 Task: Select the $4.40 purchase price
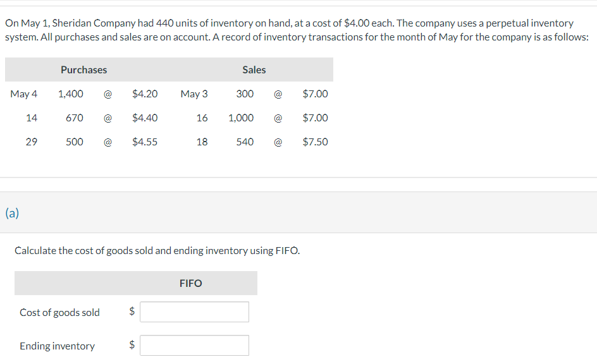click(145, 118)
